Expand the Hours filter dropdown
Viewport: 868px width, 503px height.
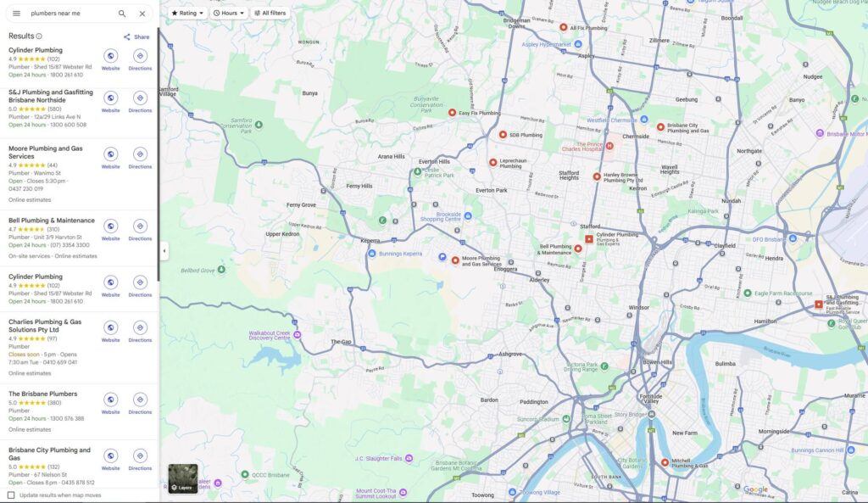[229, 13]
